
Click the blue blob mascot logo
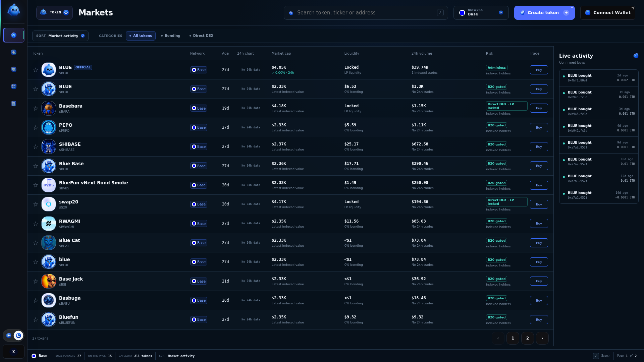pyautogui.click(x=14, y=10)
